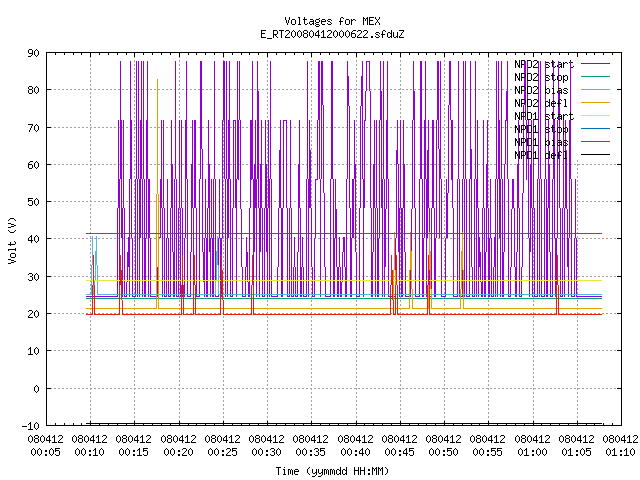Click the "NPD1 start" legend label

pyautogui.click(x=544, y=116)
